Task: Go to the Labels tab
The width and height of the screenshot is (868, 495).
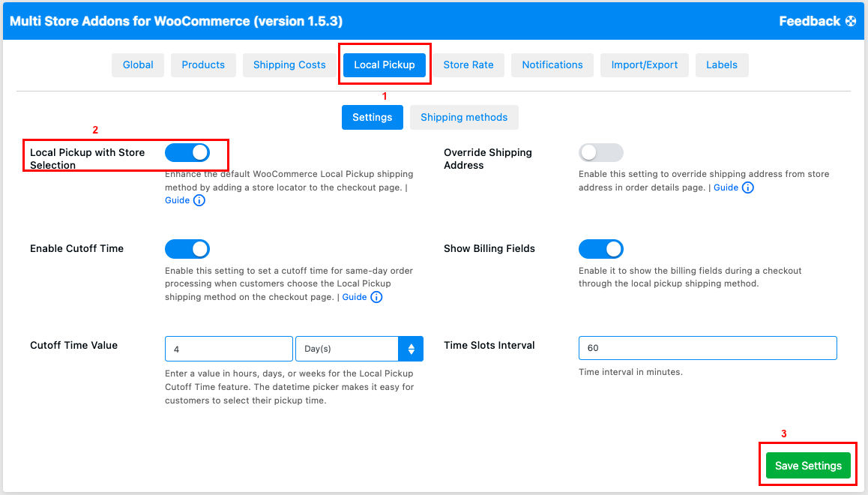Action: (x=722, y=64)
